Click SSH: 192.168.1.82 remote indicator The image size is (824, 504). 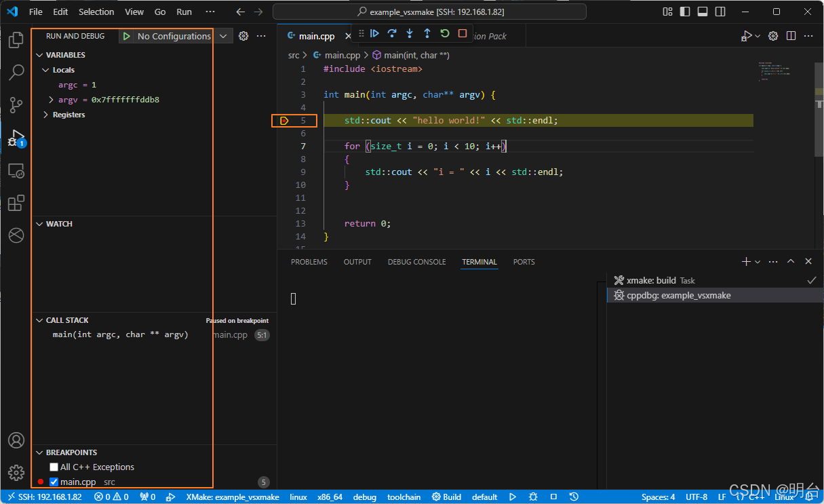point(44,497)
